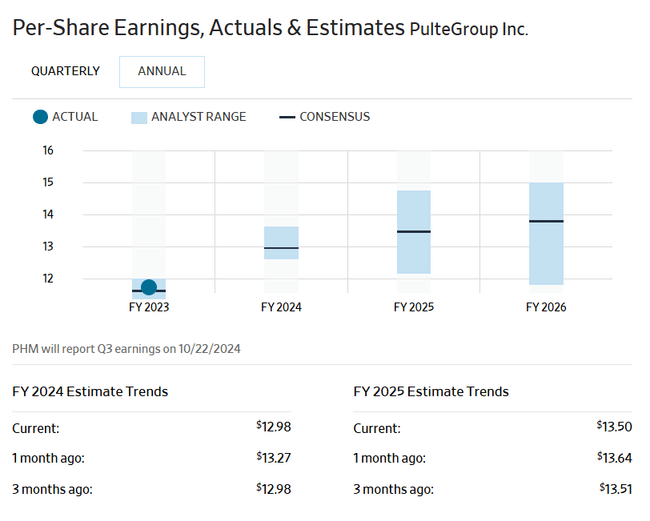650x521 pixels.
Task: Click the CONSENSUS legend line icon
Action: 287,117
